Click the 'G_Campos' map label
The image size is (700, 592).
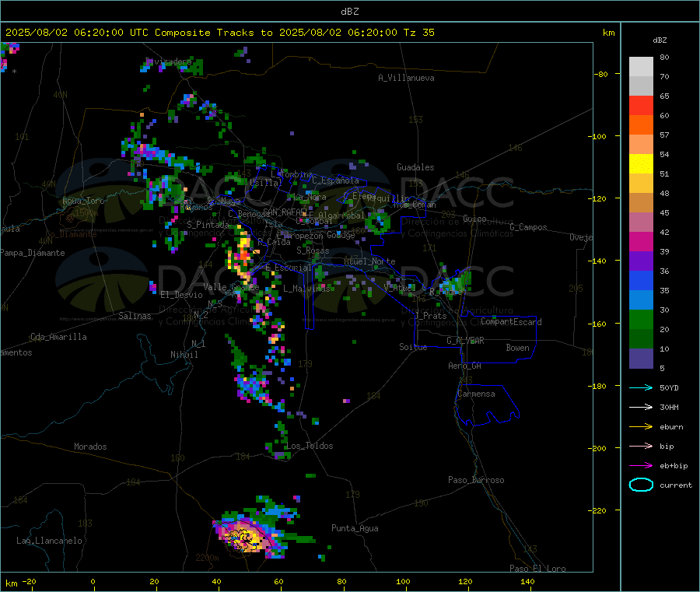point(528,227)
